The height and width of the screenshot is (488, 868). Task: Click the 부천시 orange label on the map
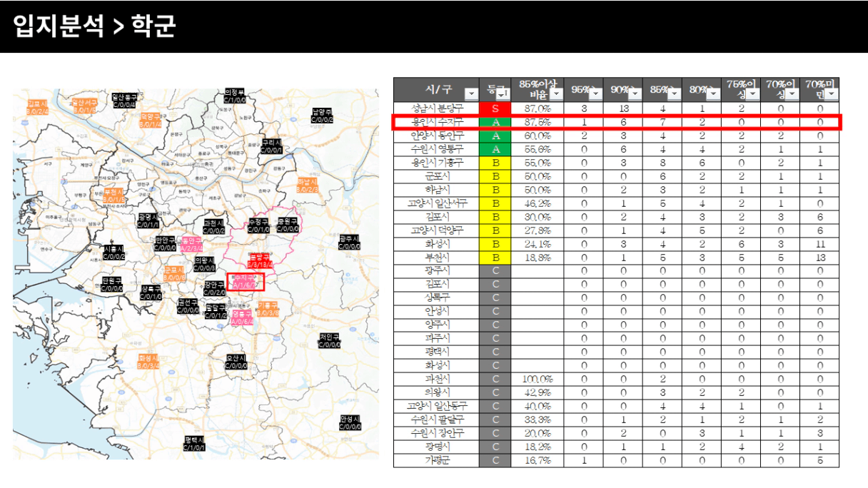tap(114, 196)
